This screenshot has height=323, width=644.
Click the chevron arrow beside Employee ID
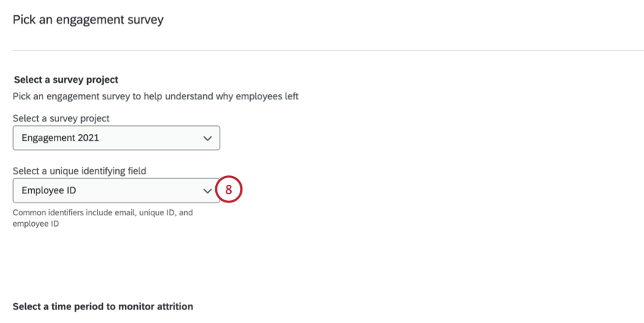(207, 191)
